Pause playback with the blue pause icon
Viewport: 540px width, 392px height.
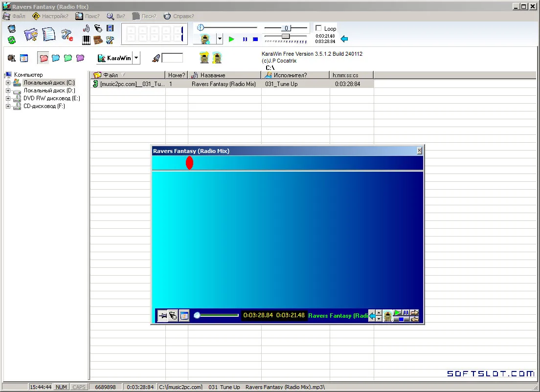click(x=245, y=39)
